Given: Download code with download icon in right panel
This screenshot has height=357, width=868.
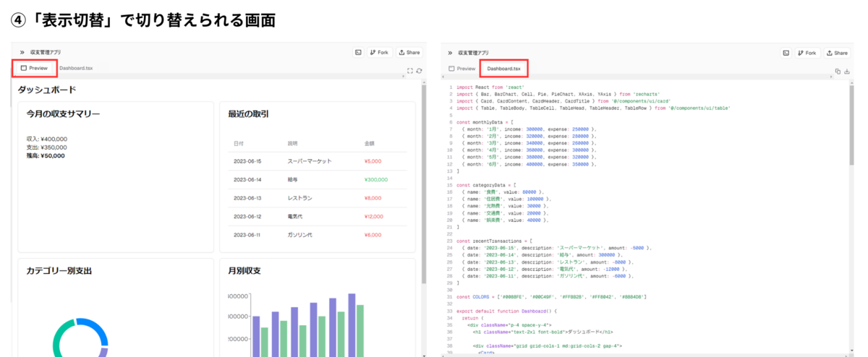Looking at the screenshot, I should 846,72.
